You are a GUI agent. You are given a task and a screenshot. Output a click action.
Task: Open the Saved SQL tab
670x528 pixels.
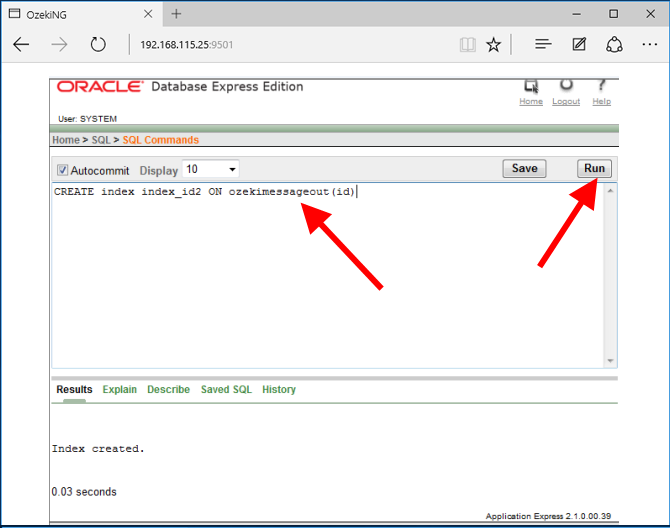click(x=226, y=390)
